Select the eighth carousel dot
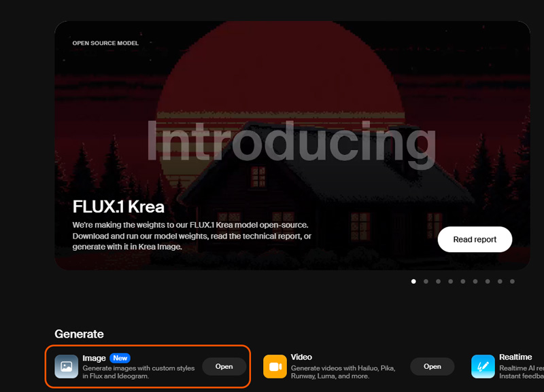 500,281
